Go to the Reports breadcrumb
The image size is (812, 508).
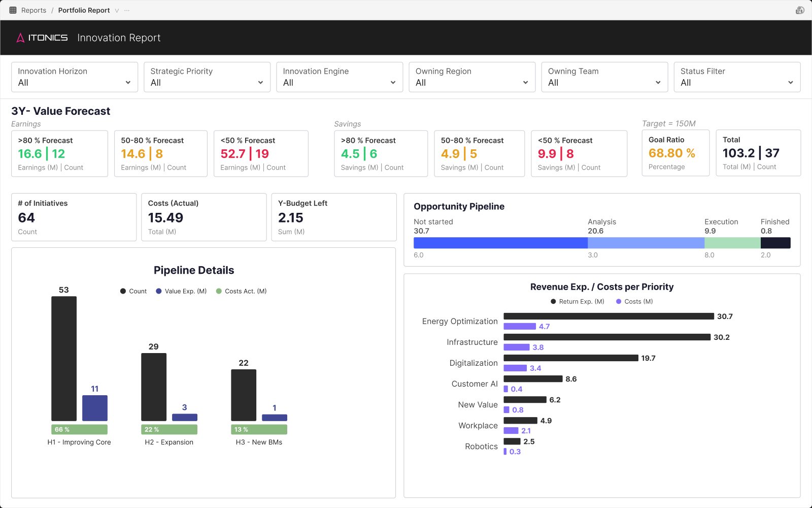click(x=33, y=10)
